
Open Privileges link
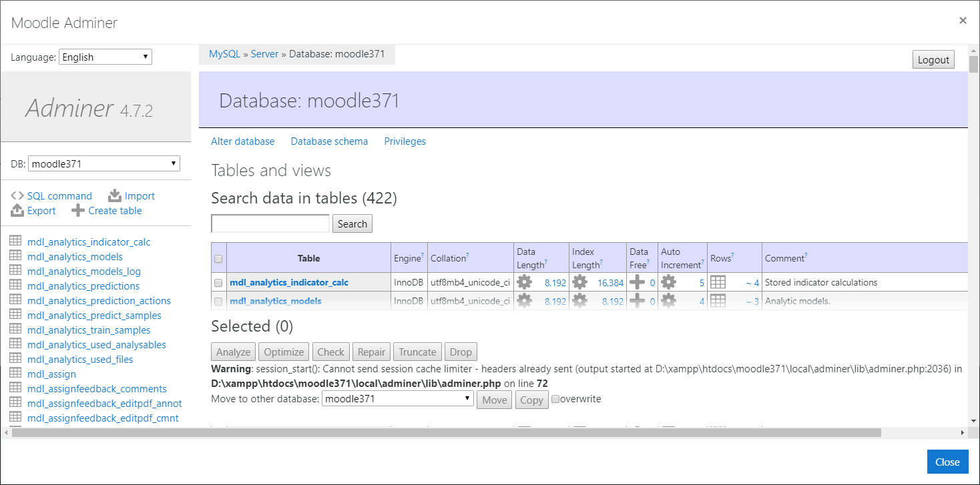[405, 141]
